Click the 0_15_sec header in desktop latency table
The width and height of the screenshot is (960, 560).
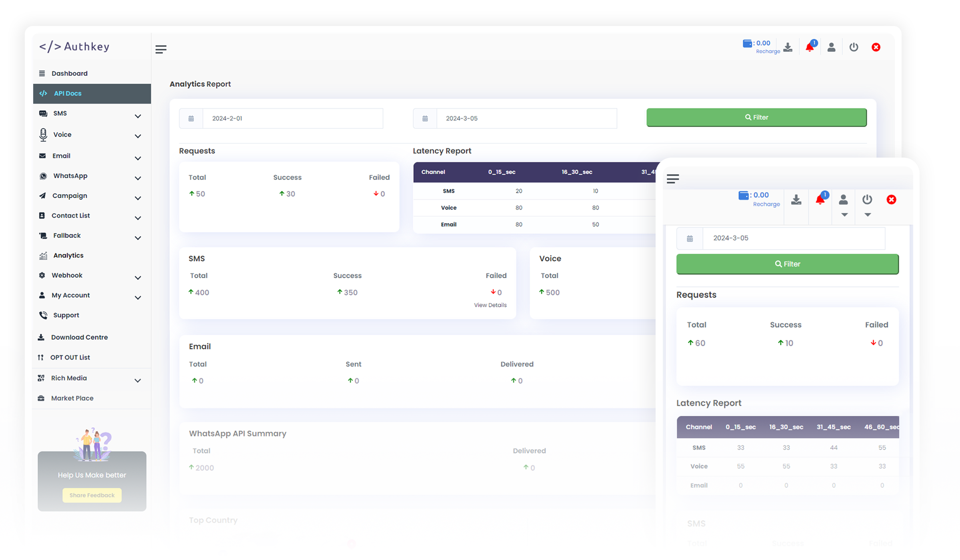point(502,172)
